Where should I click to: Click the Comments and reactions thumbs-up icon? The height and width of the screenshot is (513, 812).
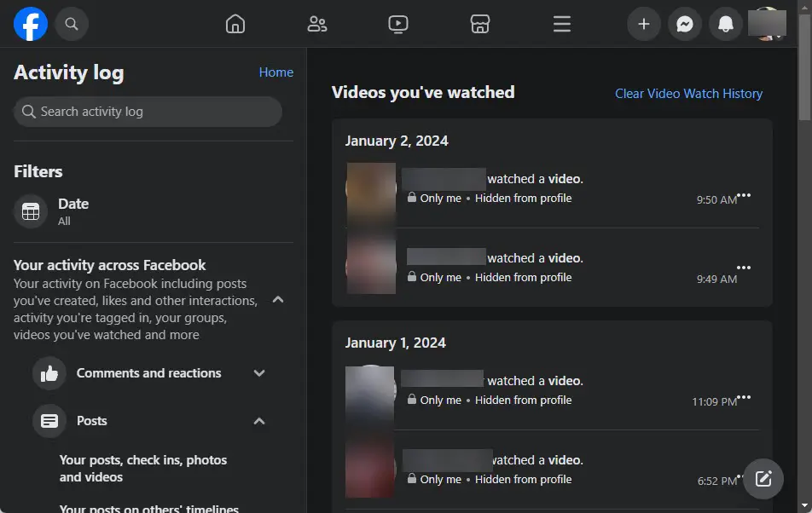point(49,373)
